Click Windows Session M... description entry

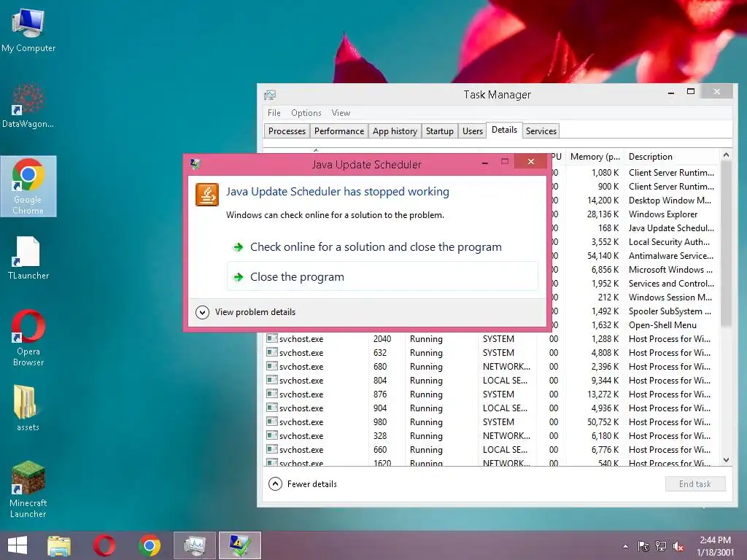coord(670,297)
